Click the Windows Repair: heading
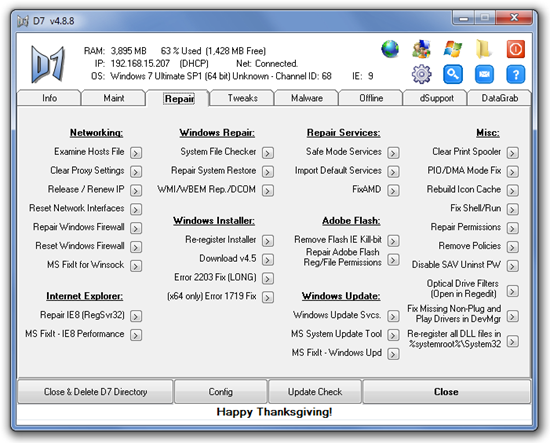Viewport: 550px width, 443px height. click(x=217, y=133)
